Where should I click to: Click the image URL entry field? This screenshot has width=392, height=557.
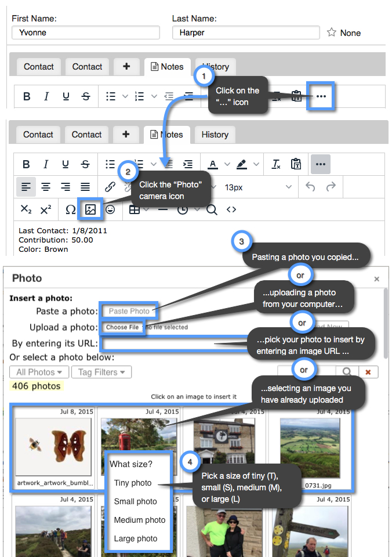[x=174, y=343]
